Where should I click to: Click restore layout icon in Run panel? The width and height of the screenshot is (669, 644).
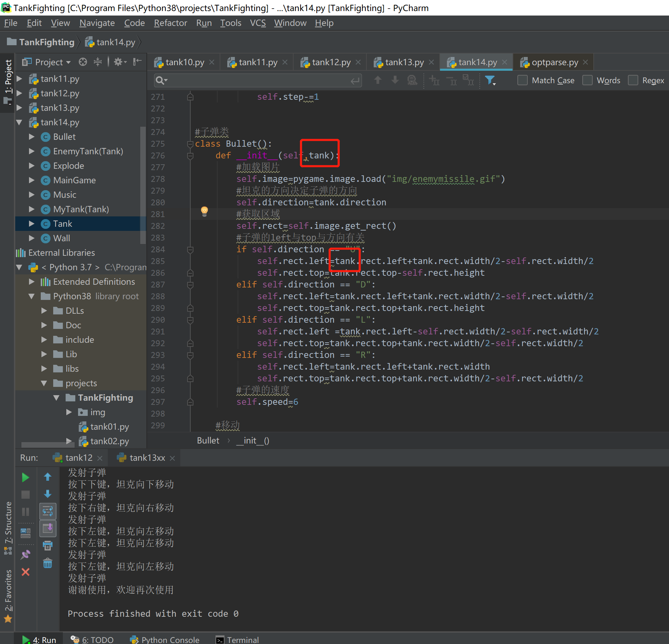26,533
